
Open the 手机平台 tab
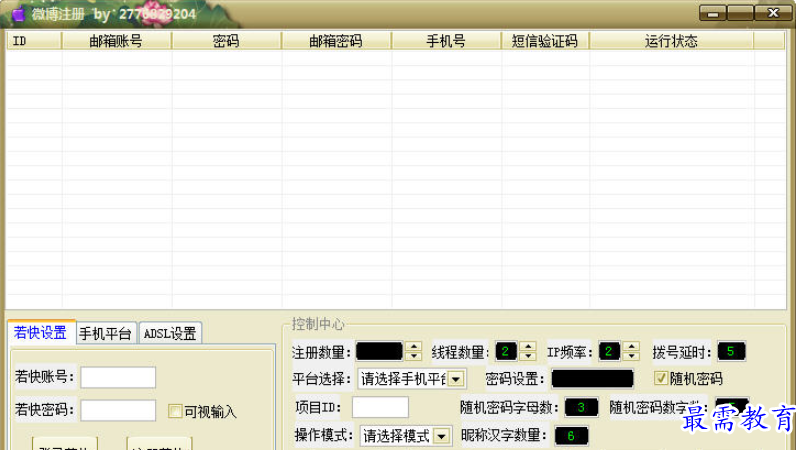106,334
